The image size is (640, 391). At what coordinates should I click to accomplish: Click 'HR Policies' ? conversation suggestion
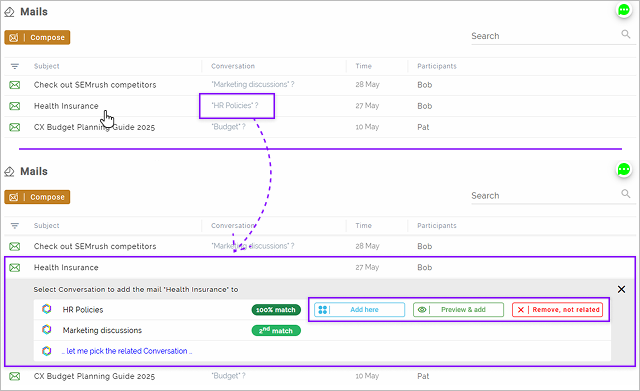coord(235,105)
